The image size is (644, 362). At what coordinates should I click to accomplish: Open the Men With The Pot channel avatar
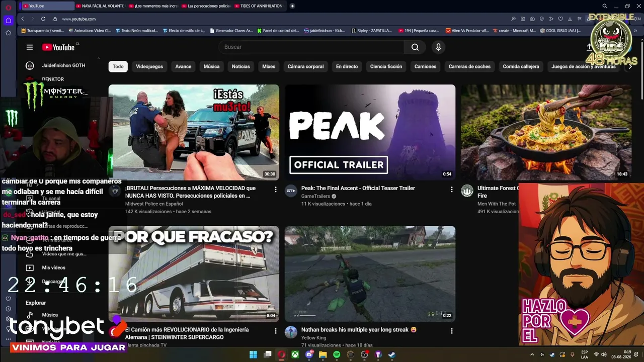coord(467,191)
